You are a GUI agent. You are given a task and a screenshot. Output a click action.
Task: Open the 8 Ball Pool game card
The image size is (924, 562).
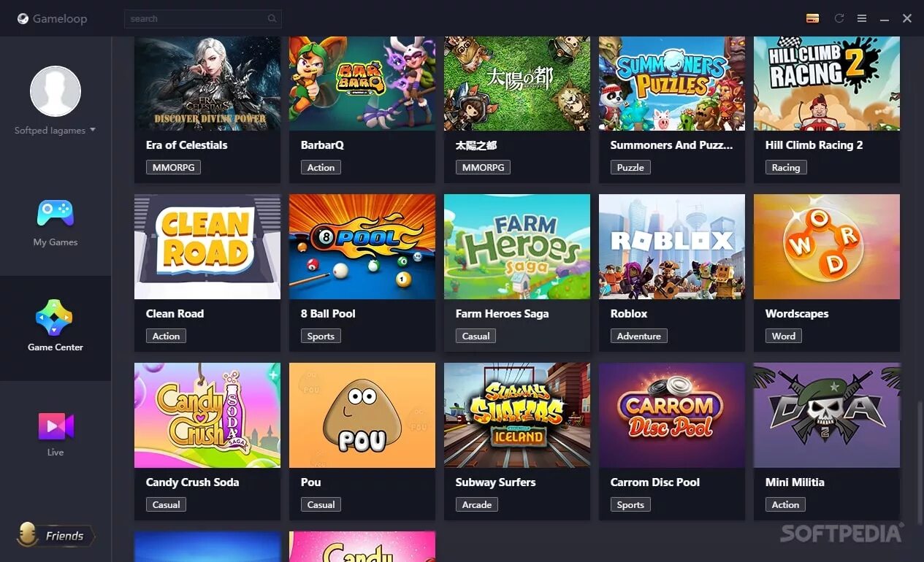pos(362,273)
